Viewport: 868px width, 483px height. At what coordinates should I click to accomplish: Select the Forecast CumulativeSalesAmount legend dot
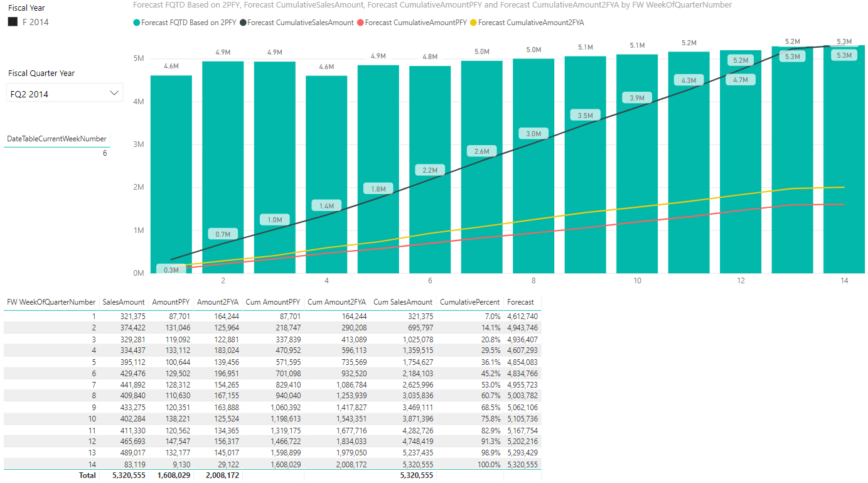pyautogui.click(x=243, y=23)
